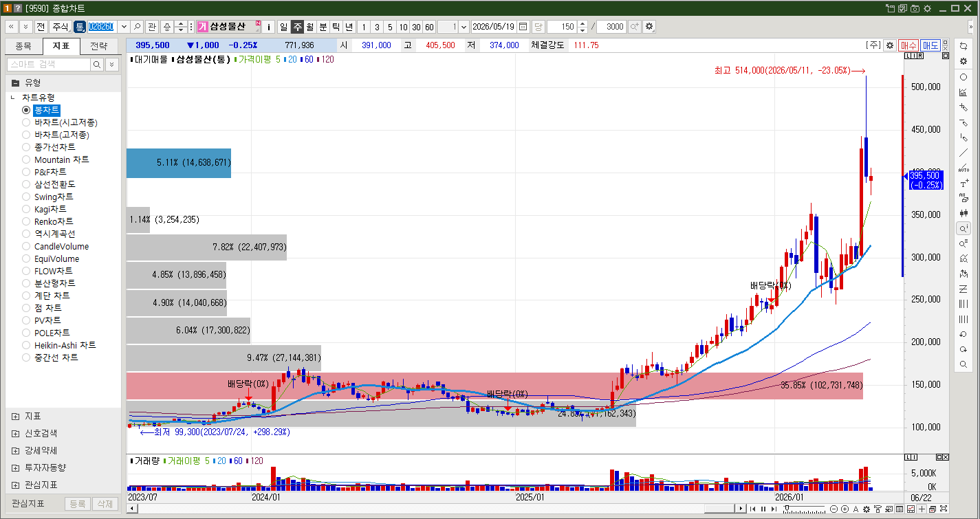The image size is (980, 519).
Task: Jump to first bar playback icon
Action: [753, 509]
